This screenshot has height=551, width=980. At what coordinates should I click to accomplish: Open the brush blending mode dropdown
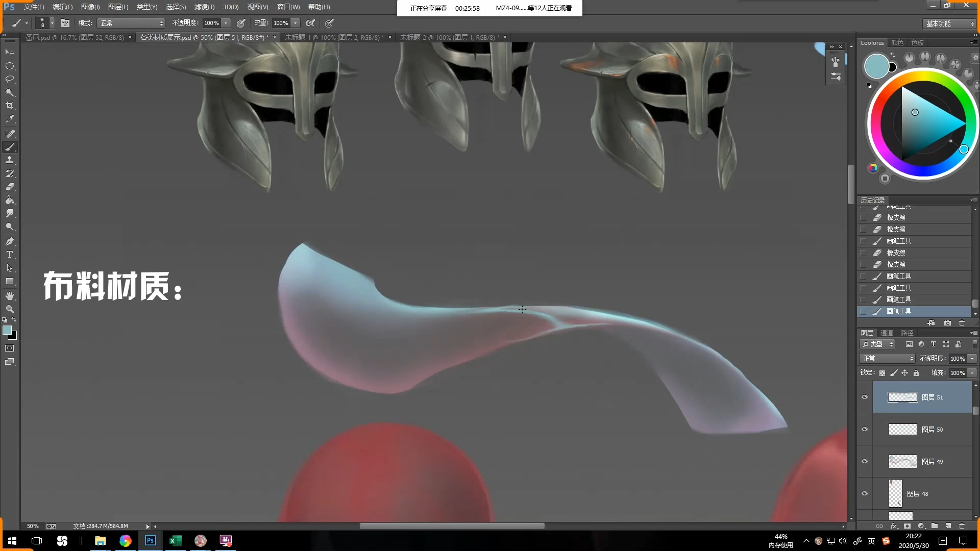(132, 23)
